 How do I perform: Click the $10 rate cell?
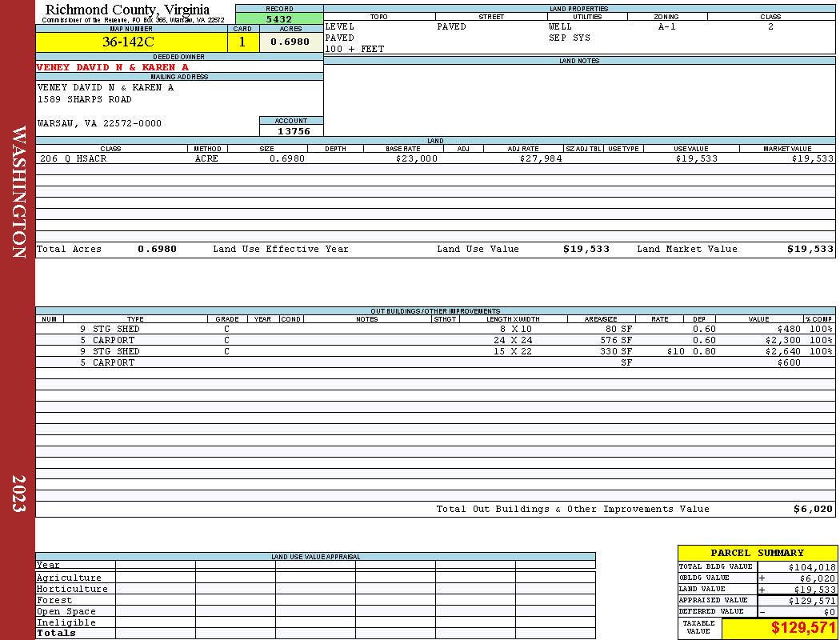pyautogui.click(x=675, y=351)
